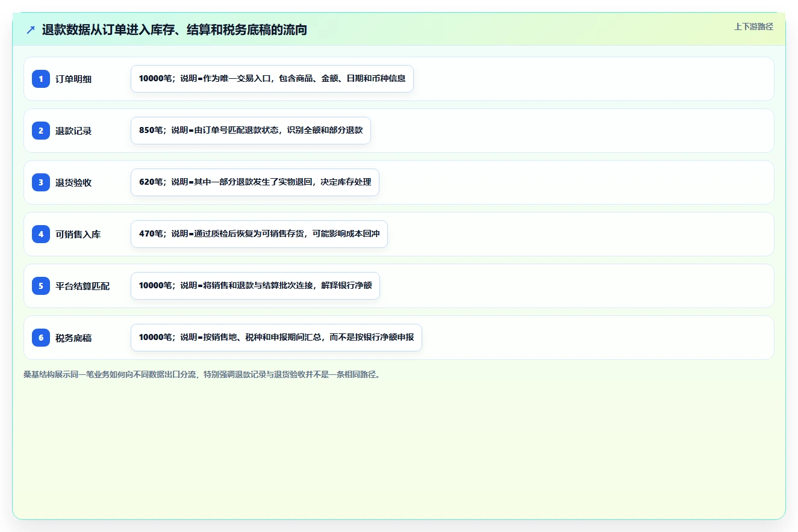Open the 10000笔 按销售地、税种 chip

point(276,338)
